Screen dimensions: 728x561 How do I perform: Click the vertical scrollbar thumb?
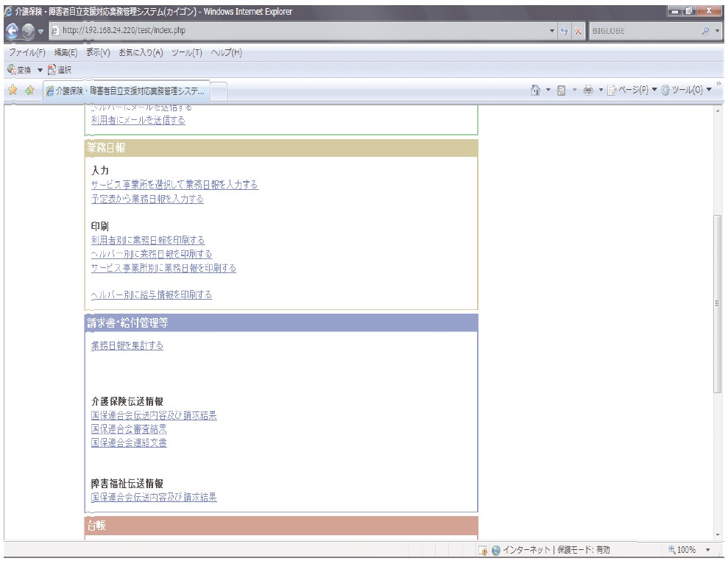pyautogui.click(x=717, y=304)
